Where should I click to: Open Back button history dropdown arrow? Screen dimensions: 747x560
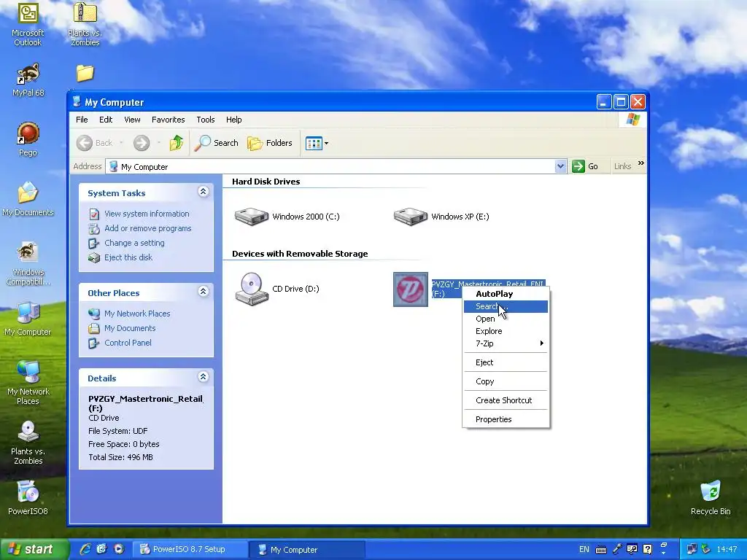122,142
